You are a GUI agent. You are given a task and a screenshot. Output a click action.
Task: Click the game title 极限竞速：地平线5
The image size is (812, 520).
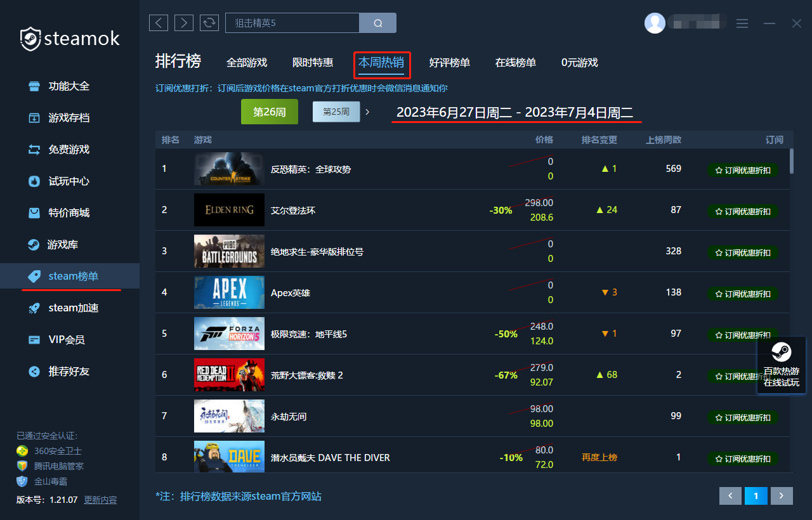309,334
